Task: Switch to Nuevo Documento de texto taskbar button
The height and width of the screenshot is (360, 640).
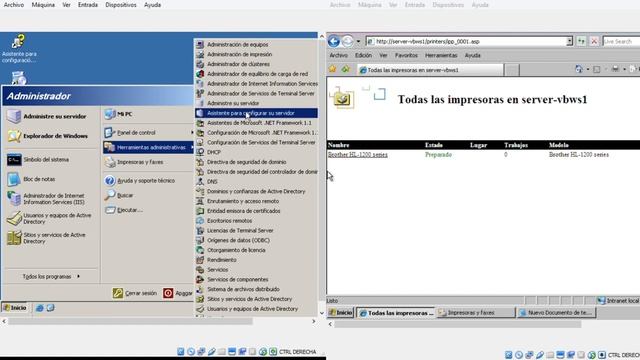Action: pos(557,313)
